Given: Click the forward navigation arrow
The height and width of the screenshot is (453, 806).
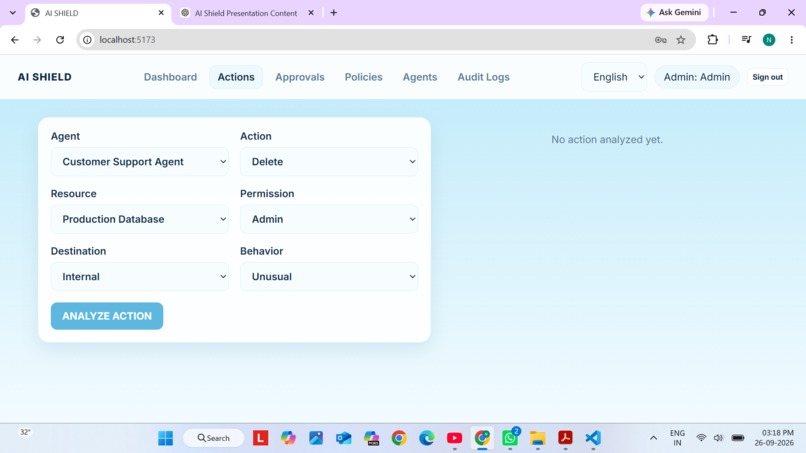Looking at the screenshot, I should click(37, 40).
